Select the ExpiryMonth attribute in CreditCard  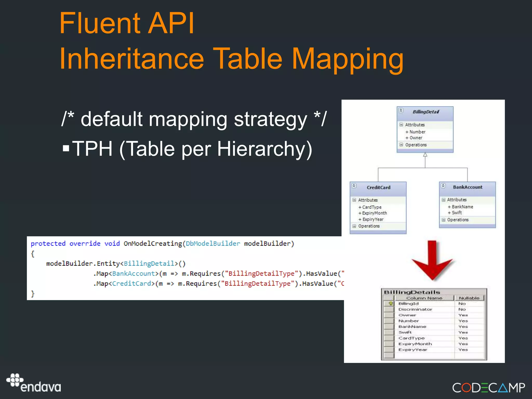pyautogui.click(x=373, y=213)
